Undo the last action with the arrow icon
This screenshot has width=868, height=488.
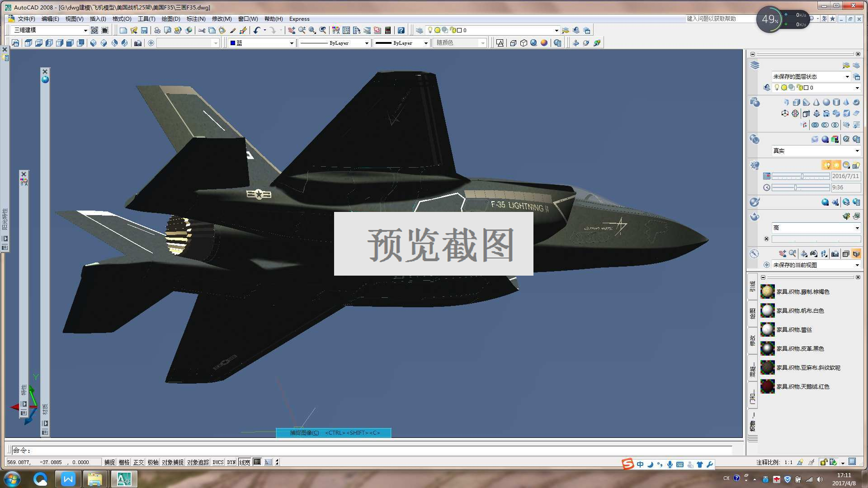[x=257, y=30]
